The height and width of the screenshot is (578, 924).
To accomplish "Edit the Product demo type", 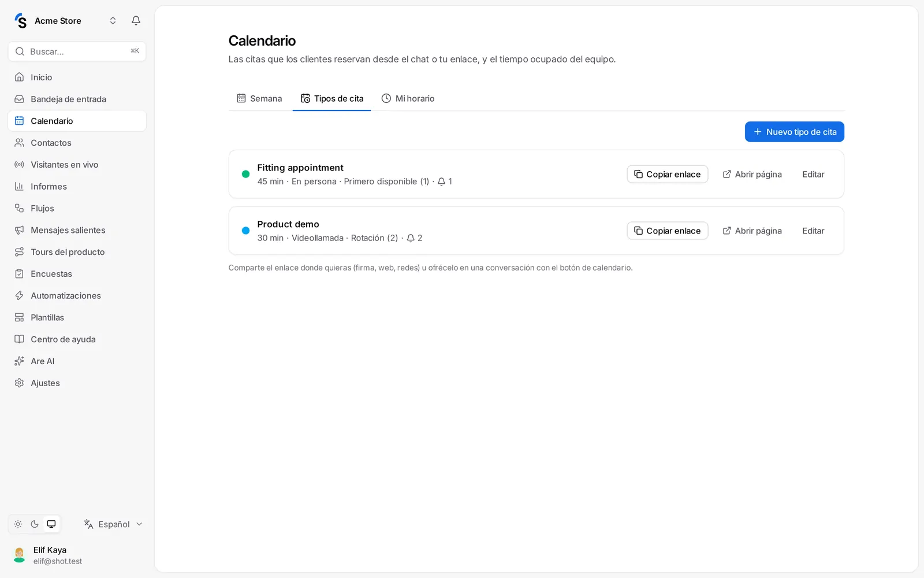I will click(813, 231).
